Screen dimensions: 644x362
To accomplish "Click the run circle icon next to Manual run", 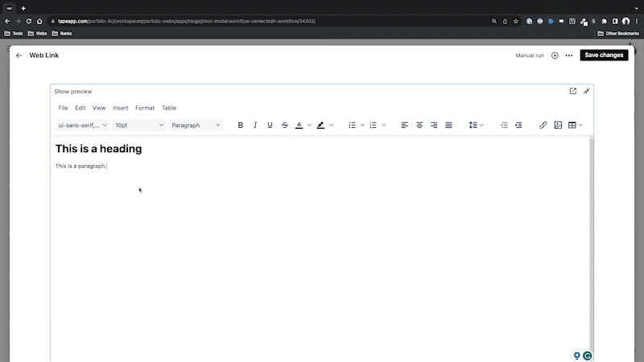I will [x=555, y=56].
